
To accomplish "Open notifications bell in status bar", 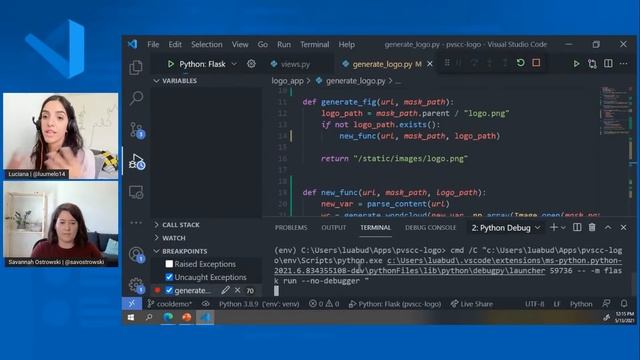I will click(624, 304).
